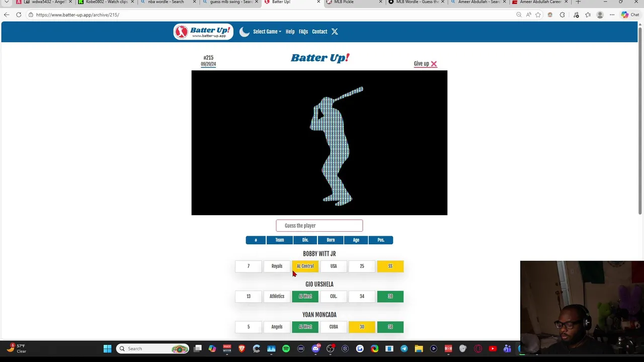Screen dimensions: 644x362
Task: Click the Born column header button
Action: (331, 240)
